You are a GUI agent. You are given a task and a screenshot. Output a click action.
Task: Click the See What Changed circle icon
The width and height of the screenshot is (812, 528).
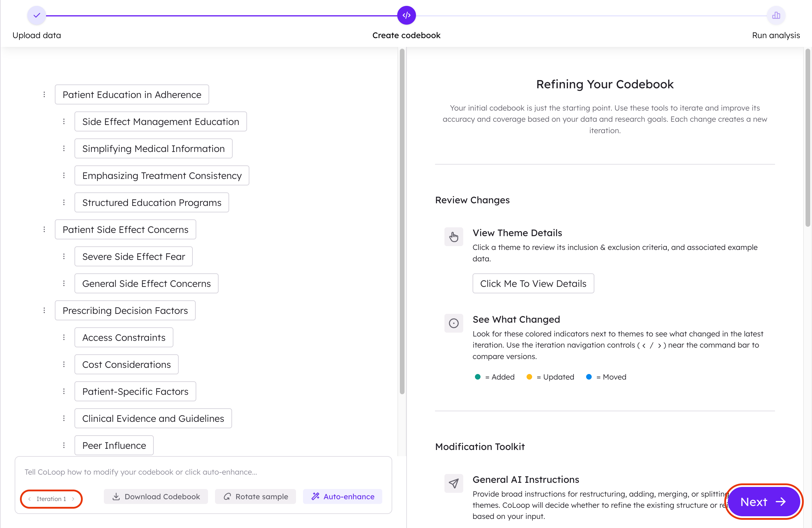coord(454,323)
